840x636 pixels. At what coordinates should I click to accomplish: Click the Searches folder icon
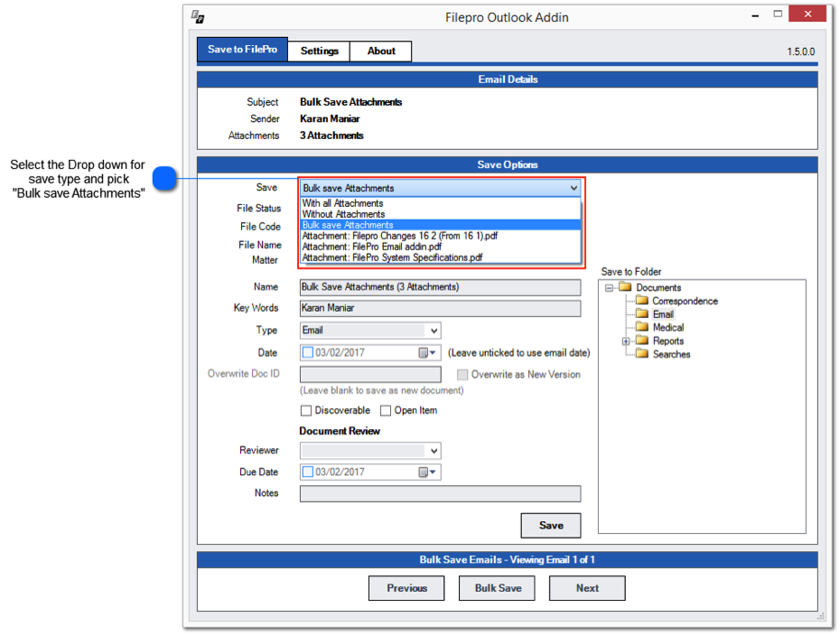click(x=642, y=353)
